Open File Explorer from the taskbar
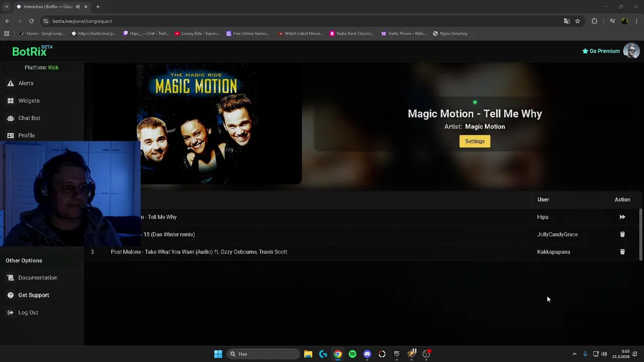This screenshot has height=362, width=644. [308, 354]
